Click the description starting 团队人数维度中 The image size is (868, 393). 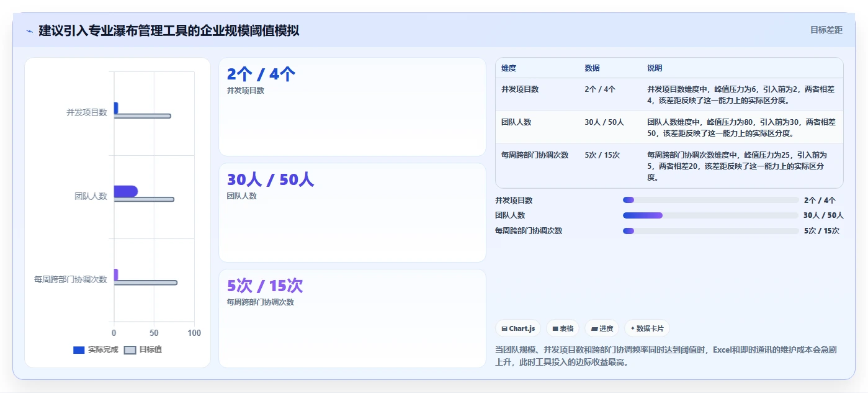[741, 127]
